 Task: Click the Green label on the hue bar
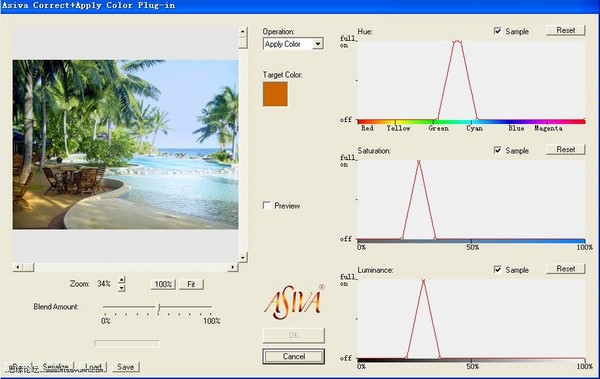[439, 128]
